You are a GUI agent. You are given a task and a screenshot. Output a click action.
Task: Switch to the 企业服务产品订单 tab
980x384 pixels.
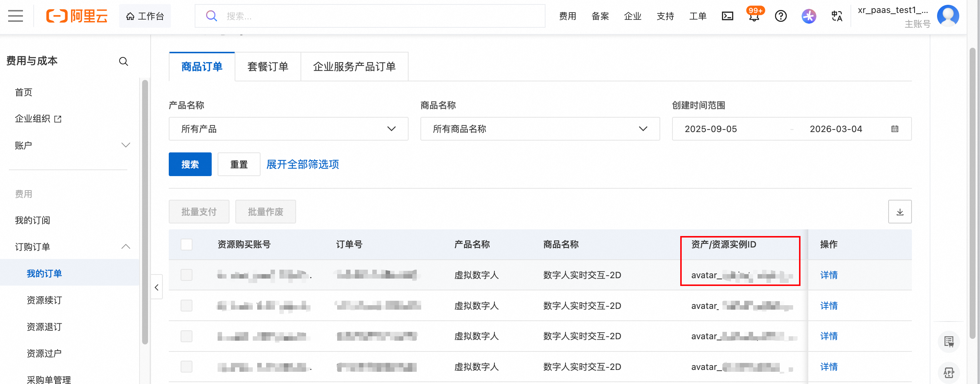(x=355, y=67)
